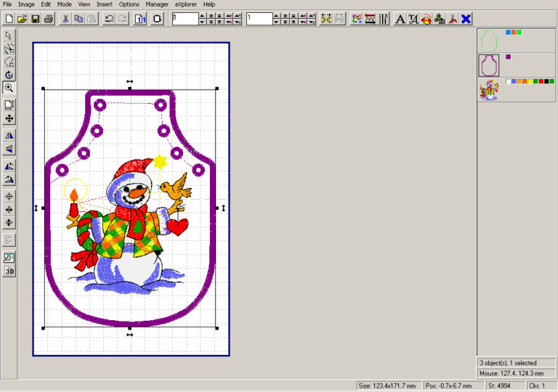Click the sewing machine simulator icon
The height and width of the screenshot is (392, 558).
coord(9,258)
